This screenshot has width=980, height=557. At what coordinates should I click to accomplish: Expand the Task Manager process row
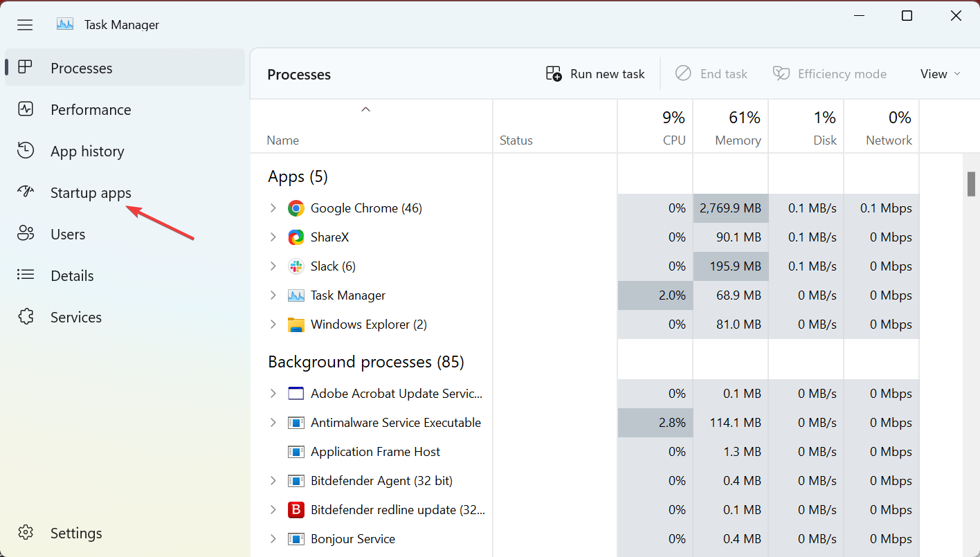pyautogui.click(x=273, y=295)
